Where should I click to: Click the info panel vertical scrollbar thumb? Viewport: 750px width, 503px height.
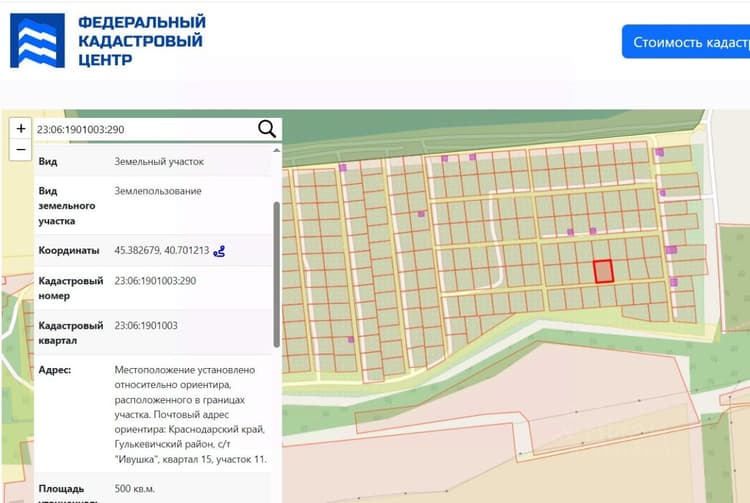[x=276, y=274]
